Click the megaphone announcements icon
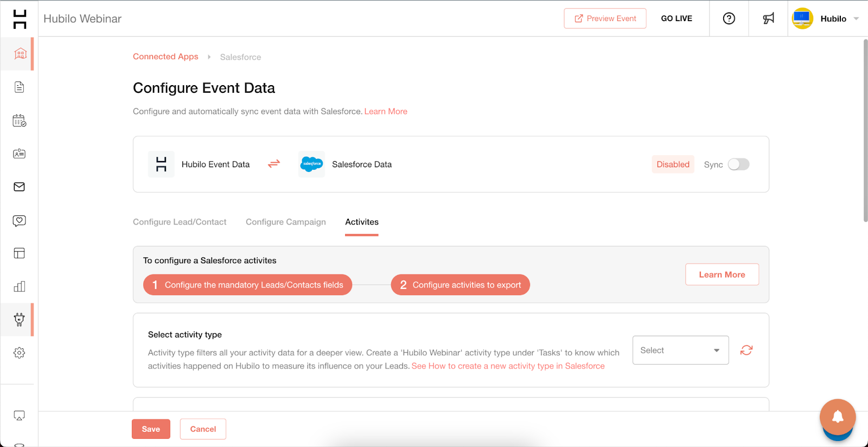Screen dimensions: 868x447 click(x=768, y=18)
